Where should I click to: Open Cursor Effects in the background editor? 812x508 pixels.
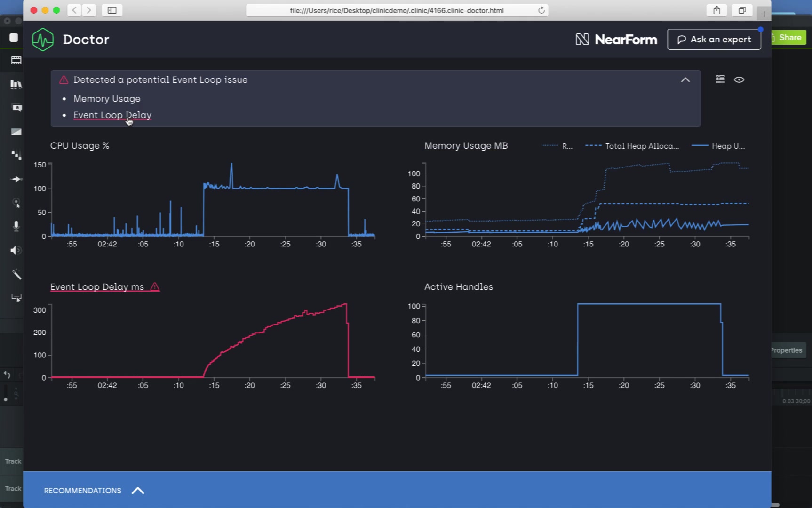pos(16,203)
